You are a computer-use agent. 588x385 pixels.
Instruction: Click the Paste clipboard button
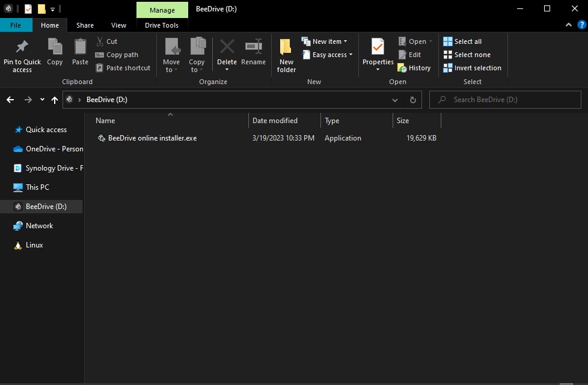tap(80, 52)
